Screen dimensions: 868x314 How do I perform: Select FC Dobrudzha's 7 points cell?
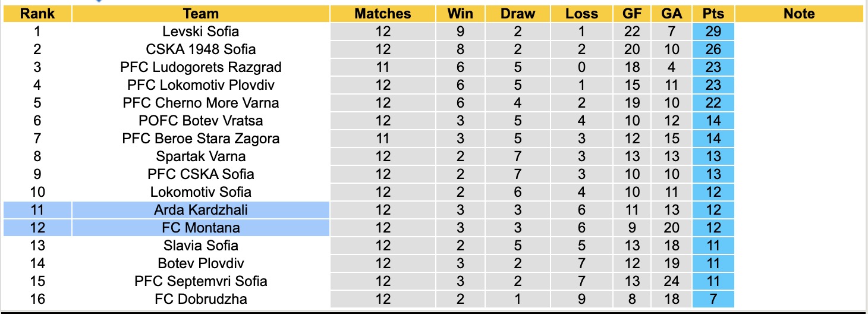pos(713,299)
